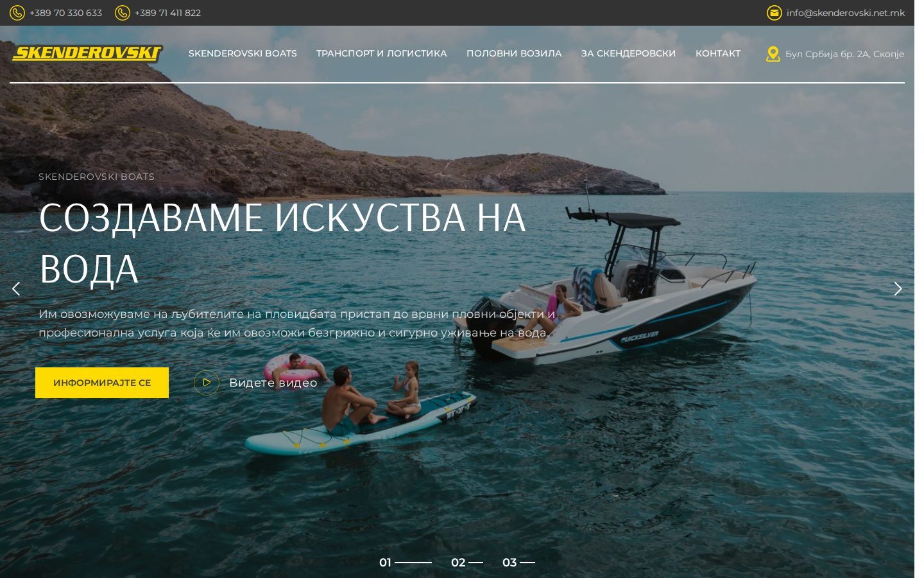Click the phone icon beside +389 71 411 822
The height and width of the screenshot is (578, 924).
point(123,13)
